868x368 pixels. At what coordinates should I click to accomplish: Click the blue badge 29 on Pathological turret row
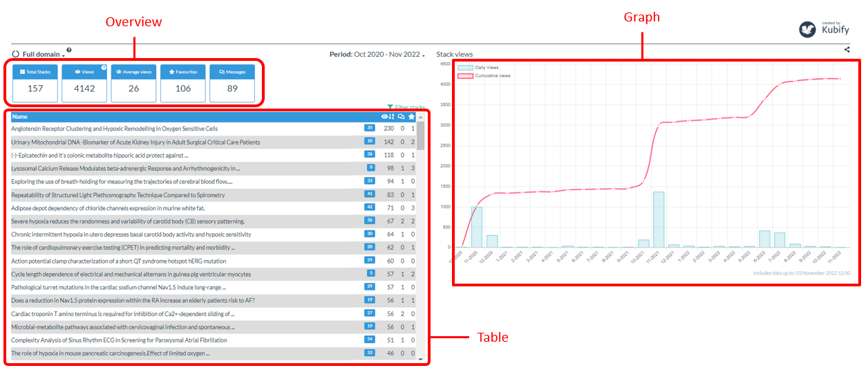(x=370, y=286)
